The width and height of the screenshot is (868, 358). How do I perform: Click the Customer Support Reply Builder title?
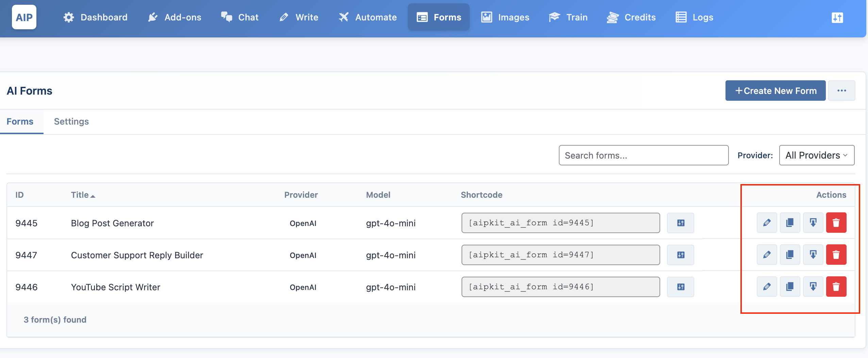click(x=137, y=255)
